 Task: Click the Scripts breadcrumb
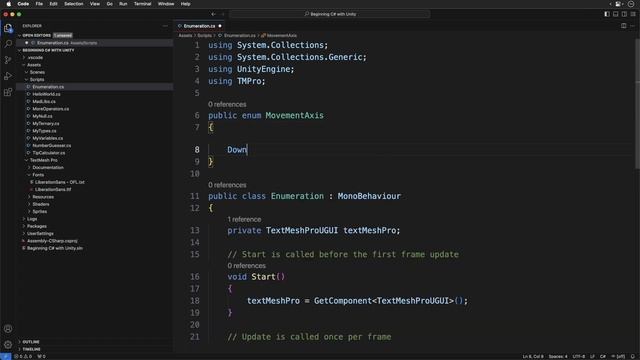click(x=204, y=36)
